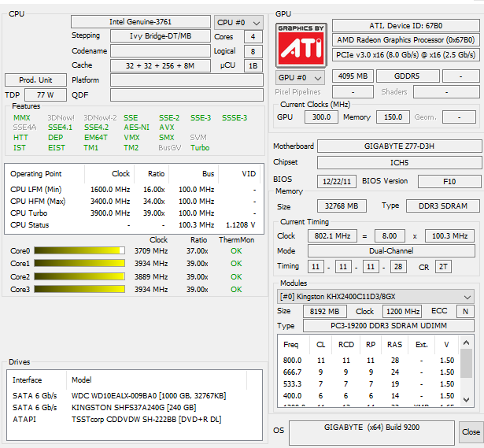Screen dimensions: 484x448
Task: Click the µCU value 1B
Action: click(x=253, y=66)
